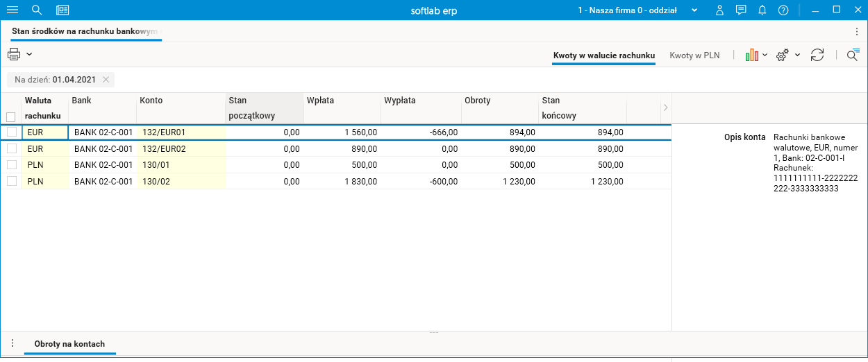This screenshot has height=362, width=868.
Task: Open the hamburger main menu
Action: tap(12, 10)
